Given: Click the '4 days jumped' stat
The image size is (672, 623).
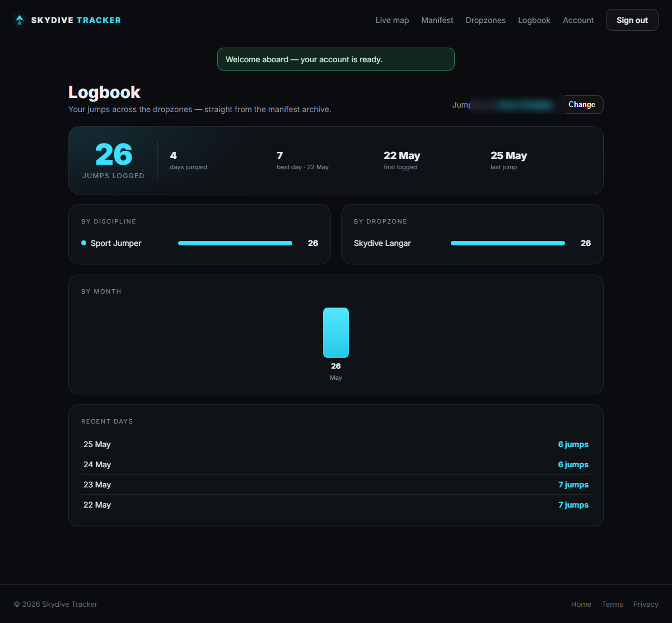Looking at the screenshot, I should click(x=189, y=160).
